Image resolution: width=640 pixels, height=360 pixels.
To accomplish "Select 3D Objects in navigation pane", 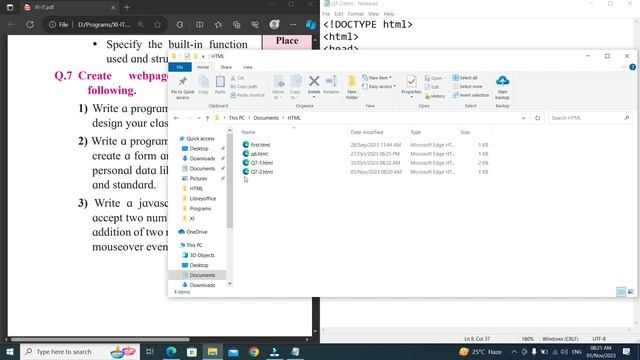I will point(202,255).
